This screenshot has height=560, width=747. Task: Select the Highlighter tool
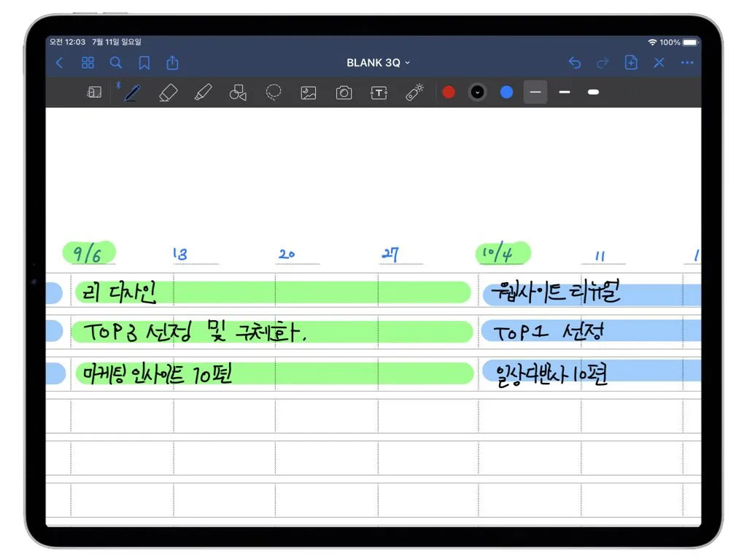click(204, 93)
